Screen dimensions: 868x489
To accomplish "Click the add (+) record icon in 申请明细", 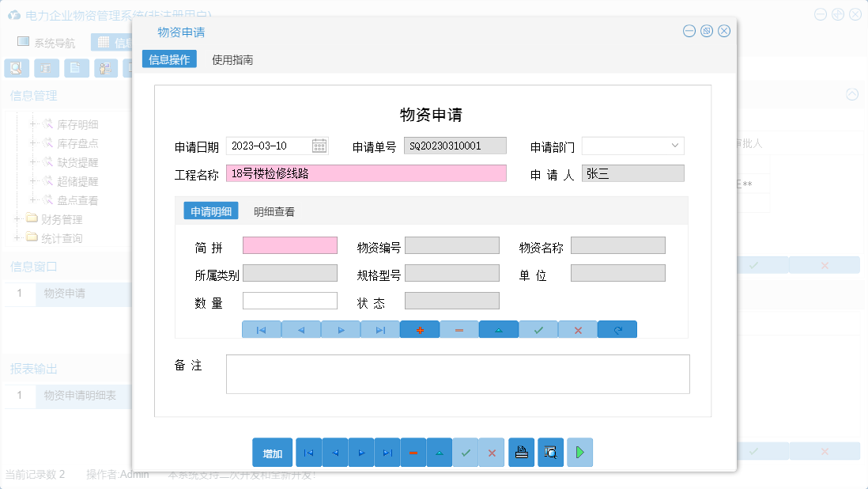I will coord(420,329).
